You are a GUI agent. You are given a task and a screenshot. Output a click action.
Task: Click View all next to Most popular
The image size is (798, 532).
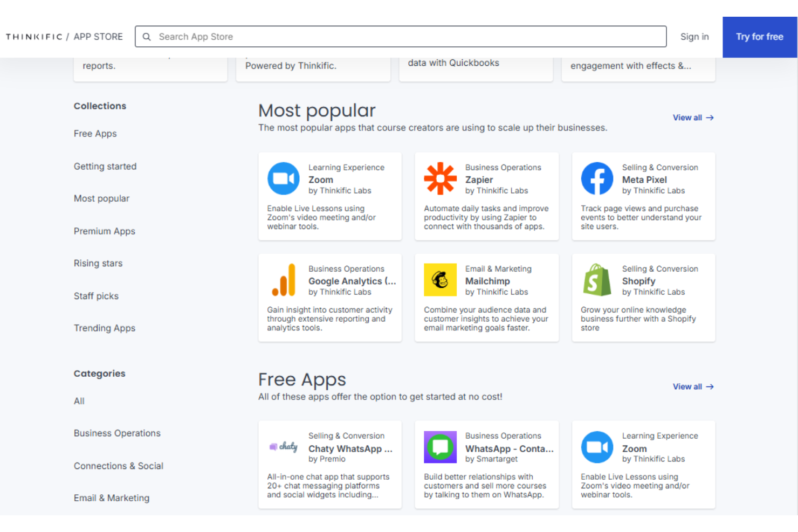(x=693, y=117)
